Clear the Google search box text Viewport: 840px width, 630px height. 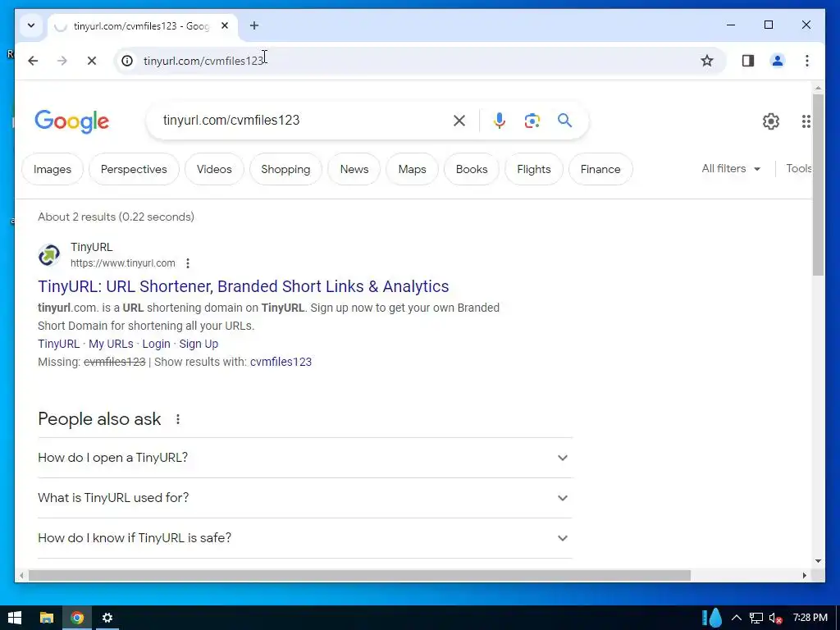pyautogui.click(x=459, y=121)
